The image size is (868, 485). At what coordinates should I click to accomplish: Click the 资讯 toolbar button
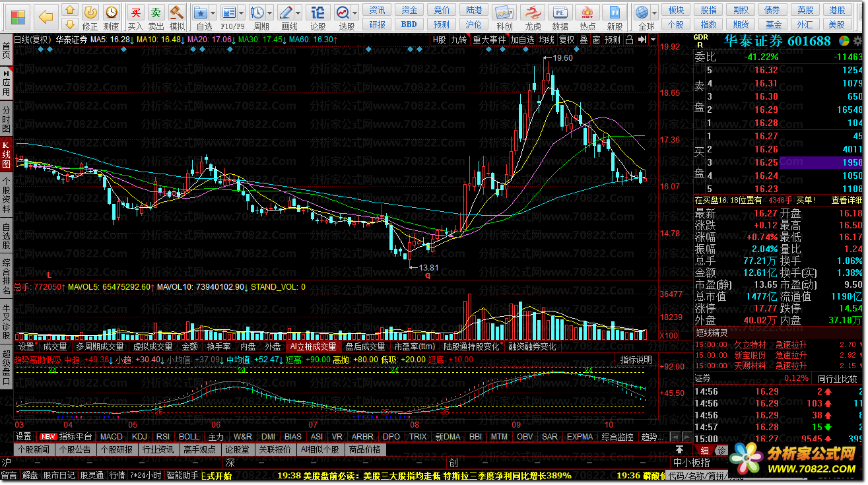pyautogui.click(x=378, y=10)
